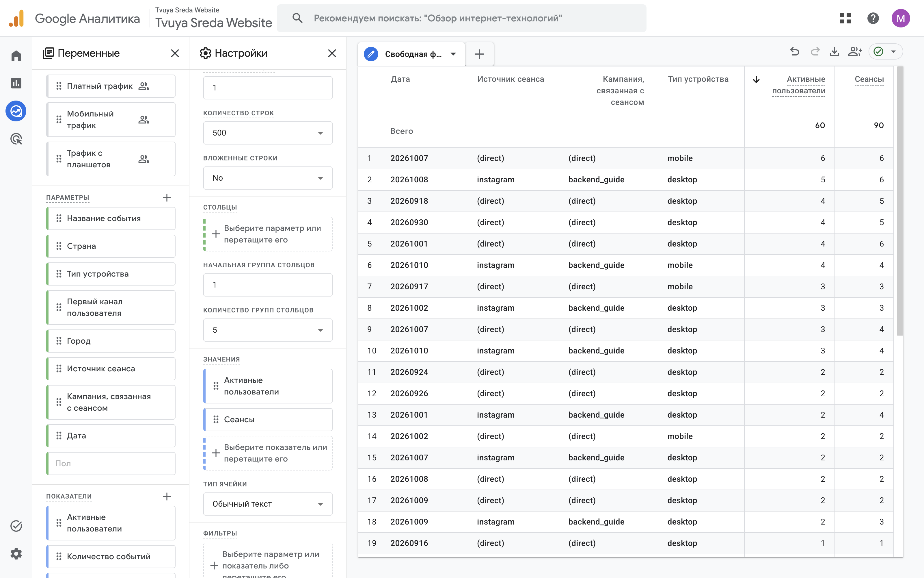Open the Explore icon in sidebar
The width and height of the screenshot is (924, 578).
(x=16, y=111)
